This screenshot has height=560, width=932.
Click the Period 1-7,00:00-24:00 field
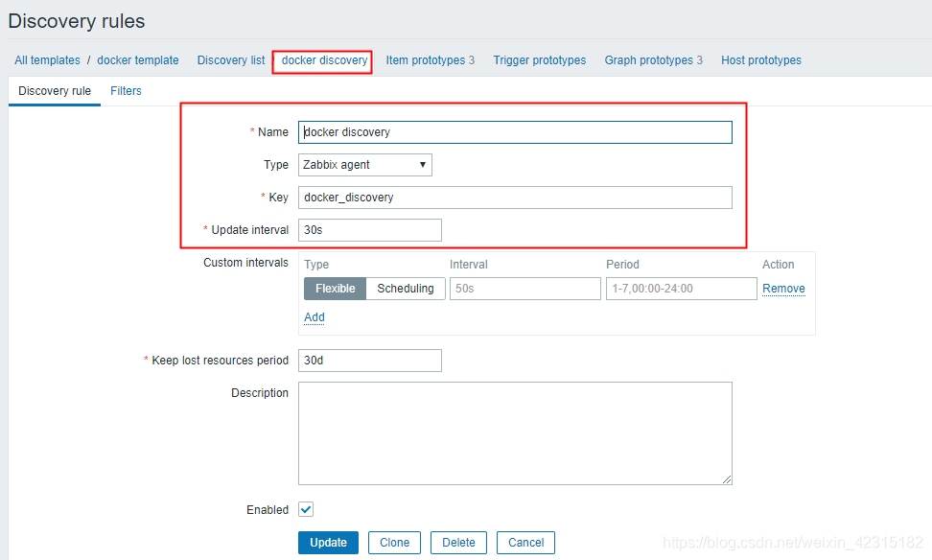click(681, 289)
